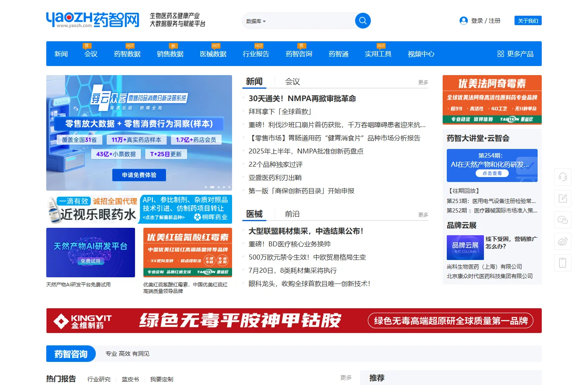
Task: Open article 重磅！BD医疗核心业务换帅
Action: [289, 244]
